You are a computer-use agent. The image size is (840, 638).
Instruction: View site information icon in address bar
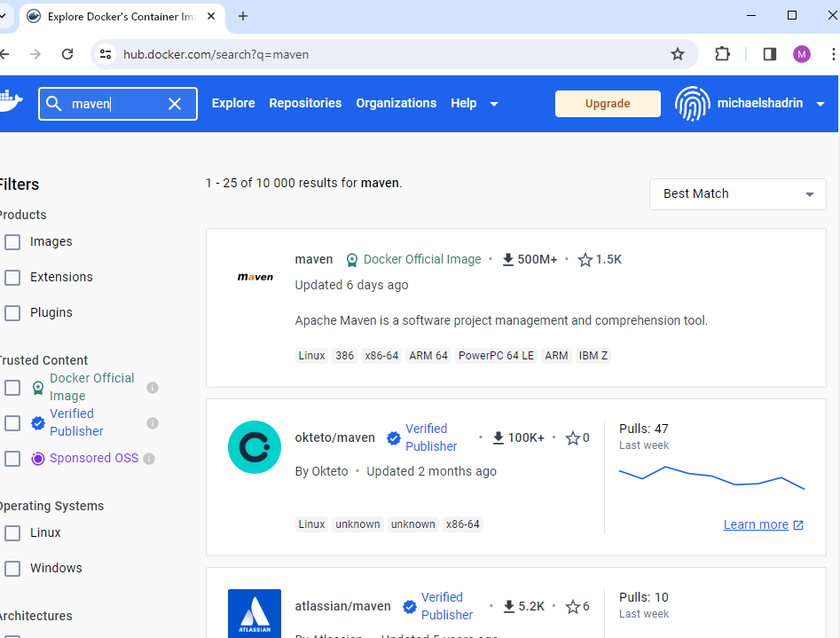point(106,54)
